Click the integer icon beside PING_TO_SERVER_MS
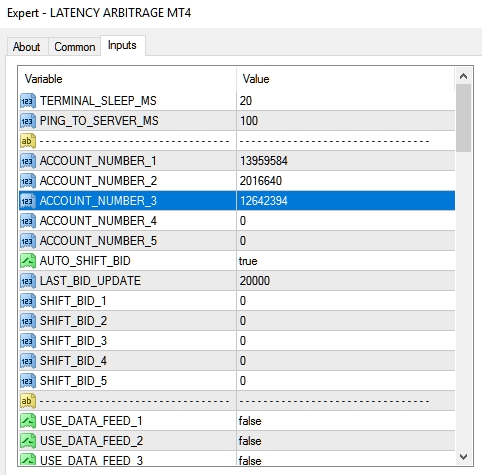The image size is (482, 475). tap(28, 121)
